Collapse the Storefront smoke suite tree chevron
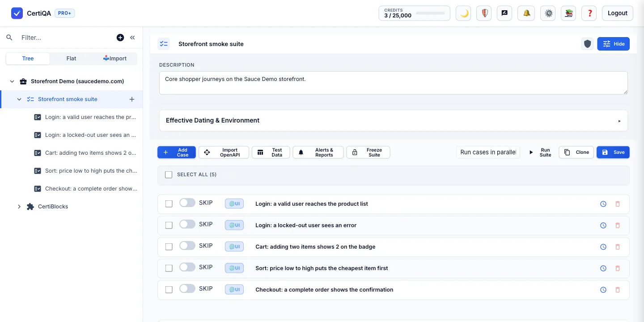The width and height of the screenshot is (644, 322). [19, 99]
